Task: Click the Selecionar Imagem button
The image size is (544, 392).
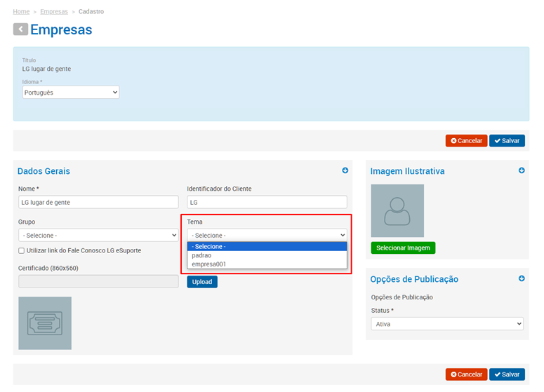Action: click(403, 248)
